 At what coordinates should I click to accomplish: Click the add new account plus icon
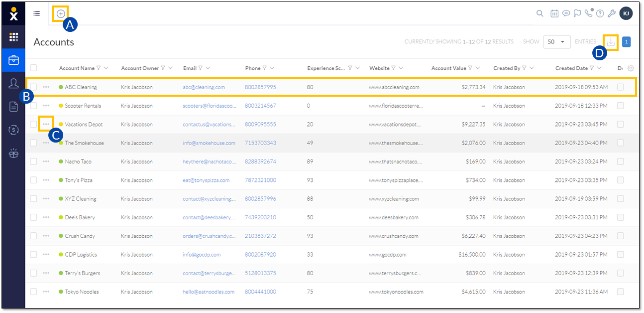click(x=61, y=13)
